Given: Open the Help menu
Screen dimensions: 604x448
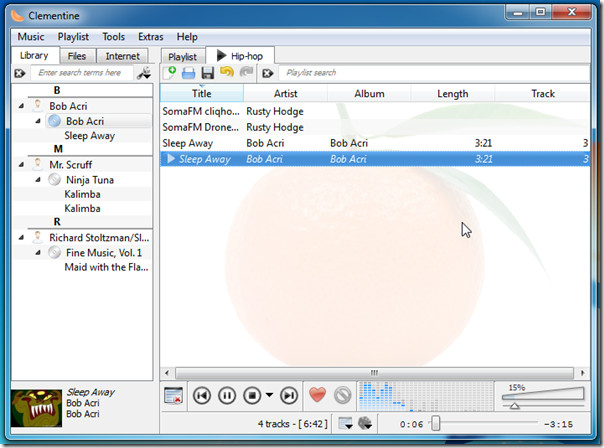Looking at the screenshot, I should click(x=187, y=37).
